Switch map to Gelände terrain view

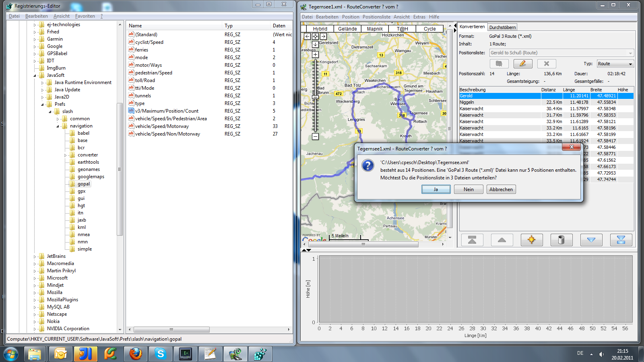pos(347,29)
